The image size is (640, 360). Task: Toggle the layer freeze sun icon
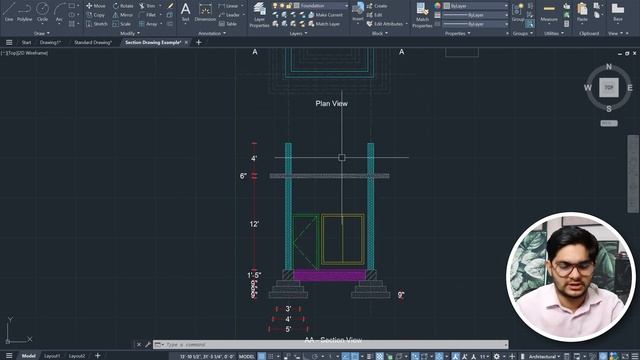(282, 6)
